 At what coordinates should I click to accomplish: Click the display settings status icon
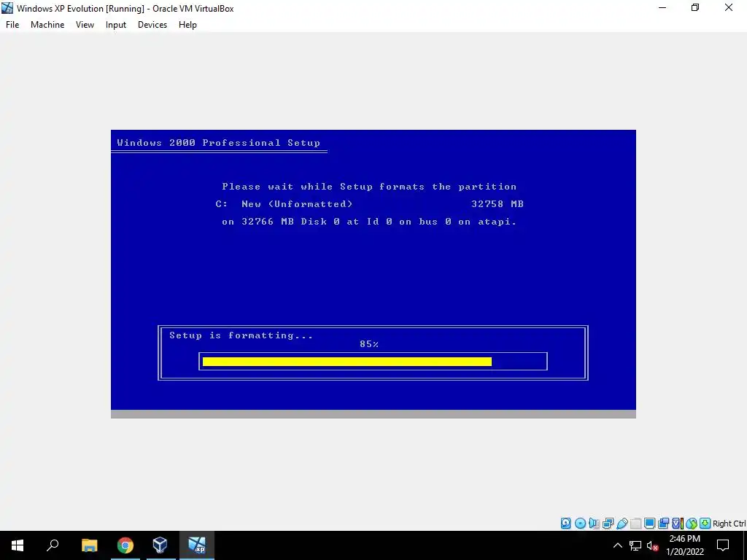[x=649, y=524]
